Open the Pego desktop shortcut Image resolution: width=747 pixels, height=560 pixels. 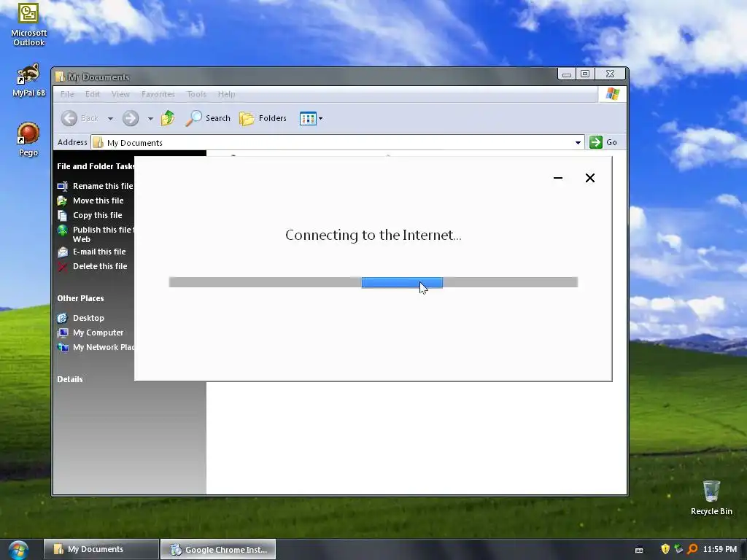click(x=28, y=139)
